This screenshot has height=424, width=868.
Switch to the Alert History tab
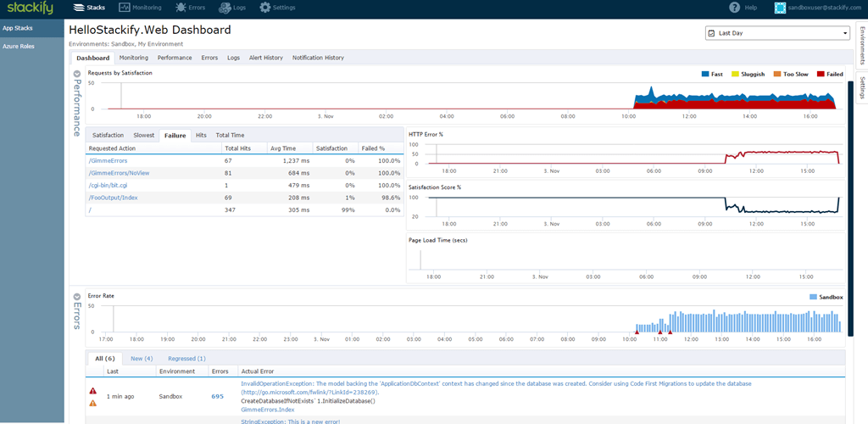coord(265,58)
